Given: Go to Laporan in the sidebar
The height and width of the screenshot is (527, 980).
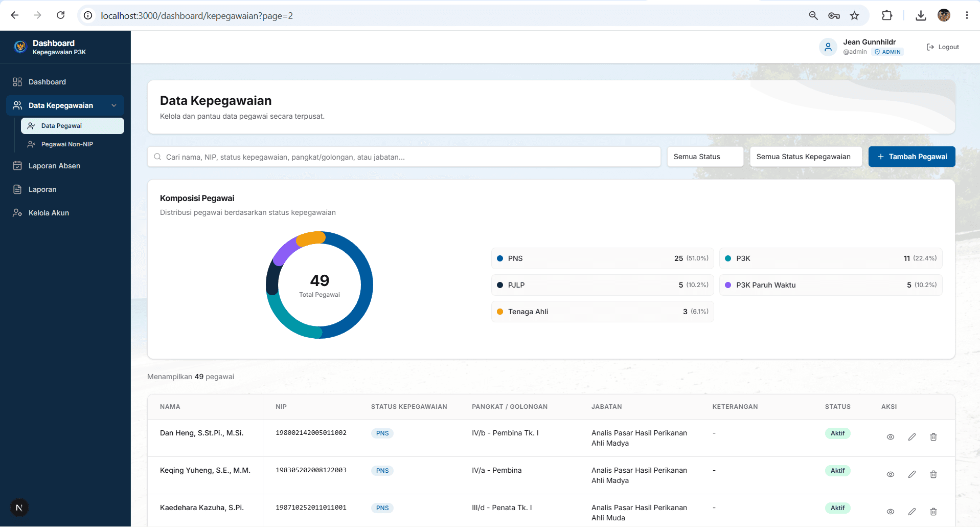Looking at the screenshot, I should coord(65,189).
